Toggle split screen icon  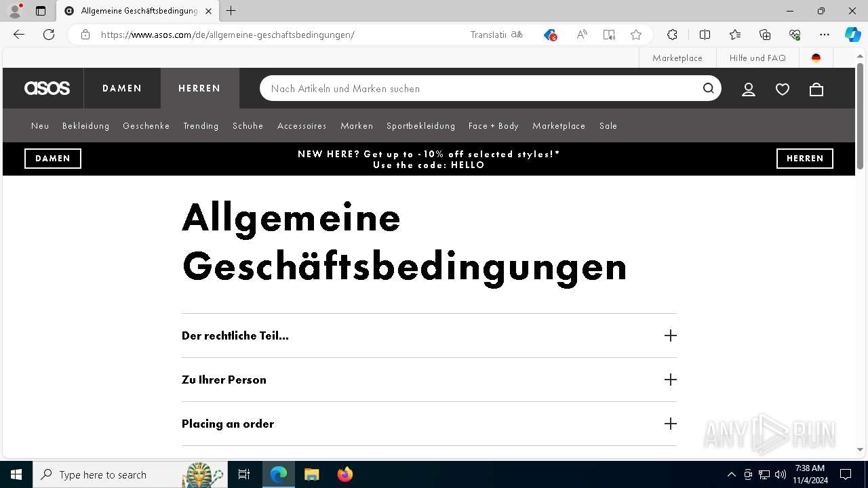coord(705,35)
